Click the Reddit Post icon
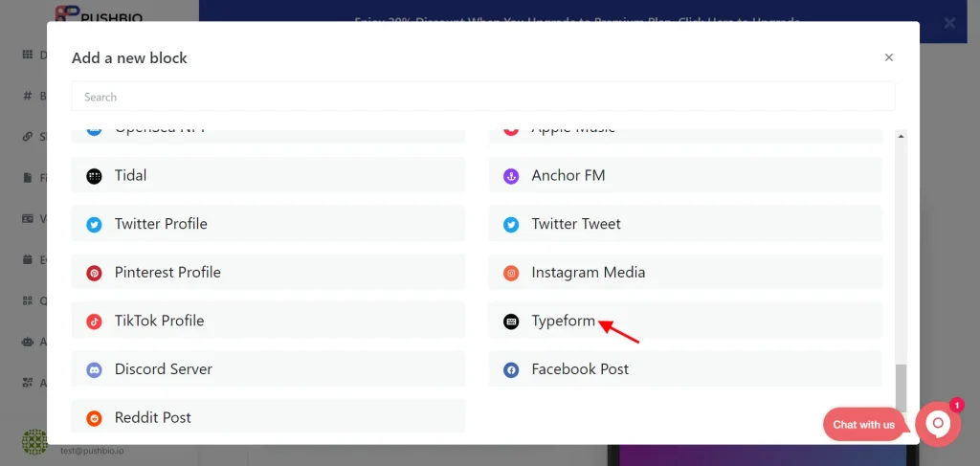This screenshot has width=980, height=466. click(x=94, y=418)
